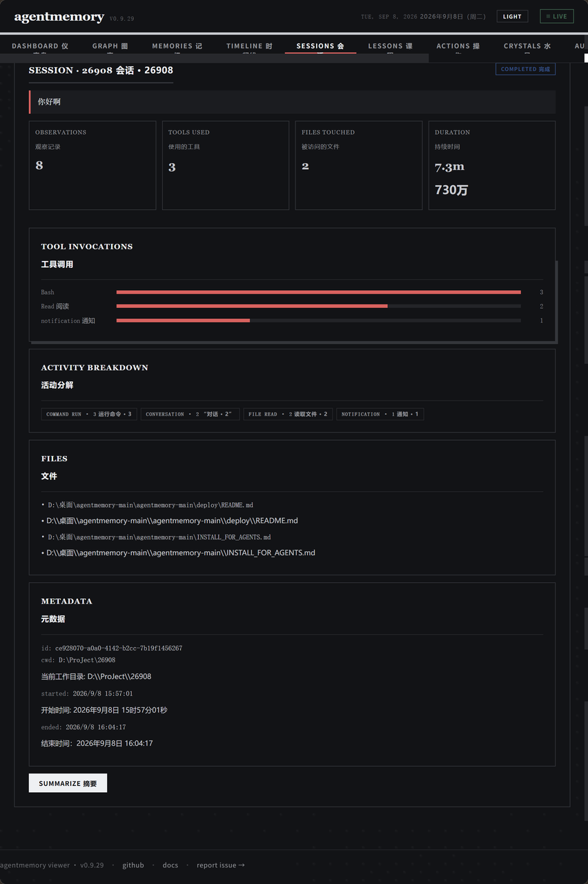Toggle the LIGHT theme button
588x884 pixels.
pyautogui.click(x=512, y=17)
